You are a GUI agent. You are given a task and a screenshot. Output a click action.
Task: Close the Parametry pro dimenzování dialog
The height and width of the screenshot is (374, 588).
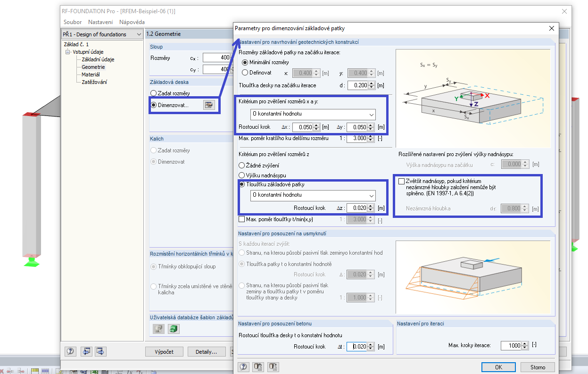551,28
